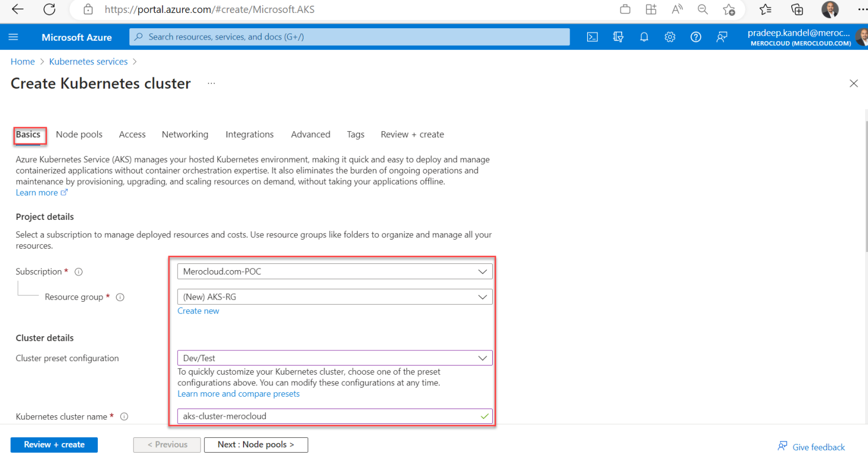Open Azure Cloud Shell
This screenshot has height=456, width=868.
point(592,37)
